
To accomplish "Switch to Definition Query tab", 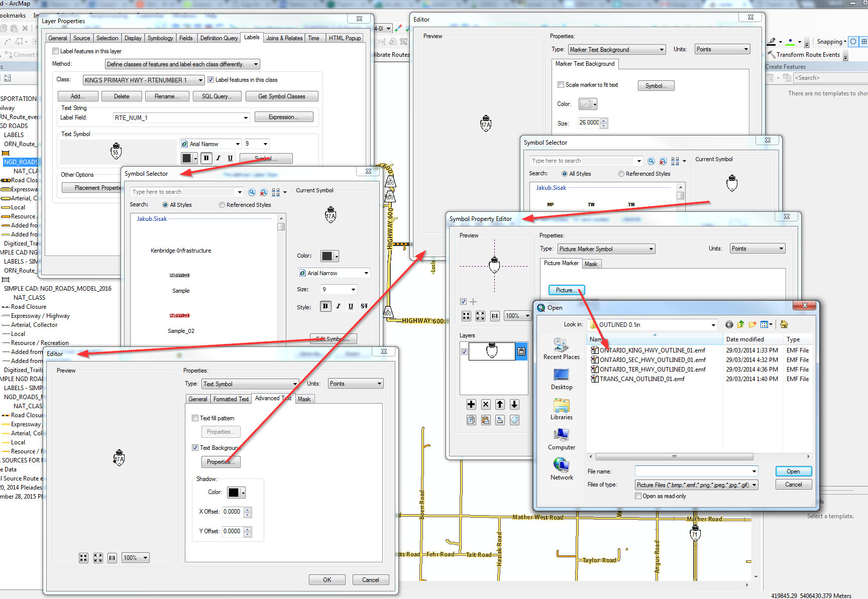I will tap(219, 38).
